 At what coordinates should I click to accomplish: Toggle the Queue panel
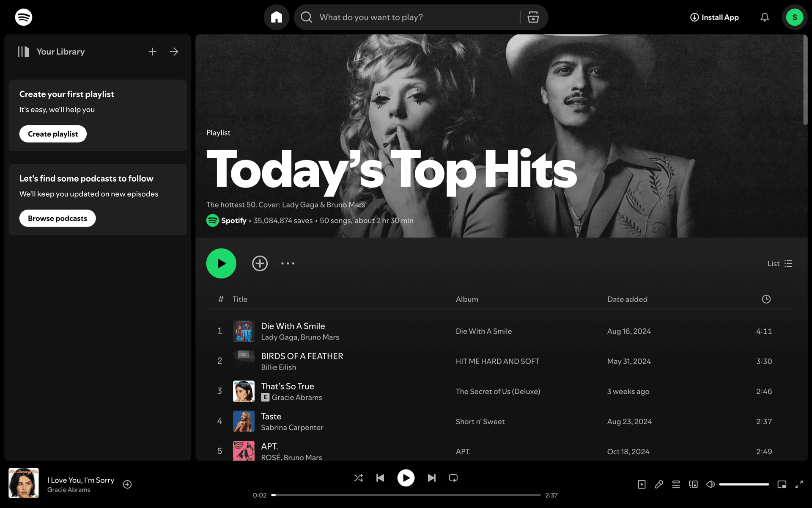[x=676, y=484]
